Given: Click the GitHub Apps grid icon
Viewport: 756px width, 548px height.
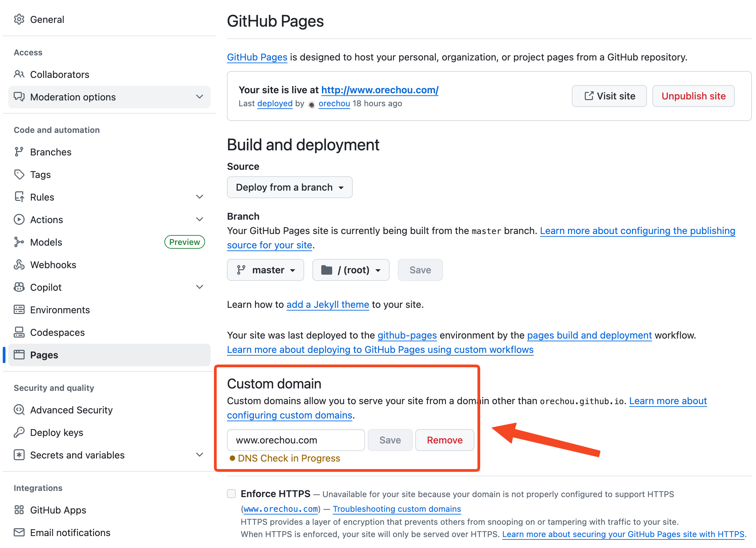Looking at the screenshot, I should [19, 510].
